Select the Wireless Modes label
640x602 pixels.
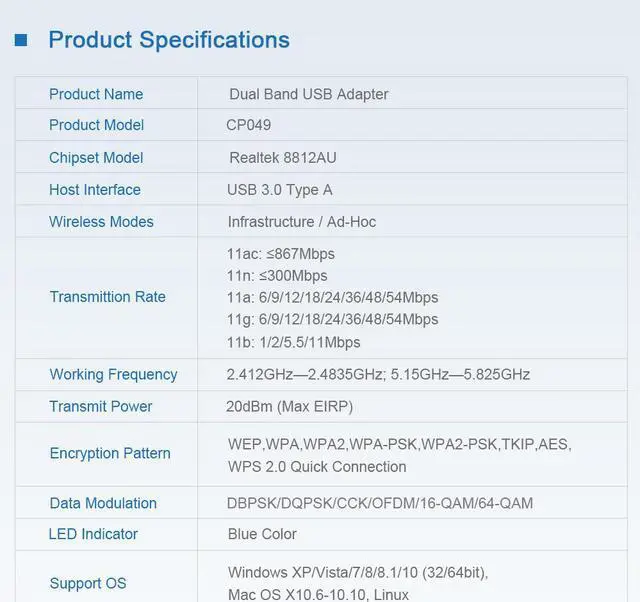pos(101,221)
